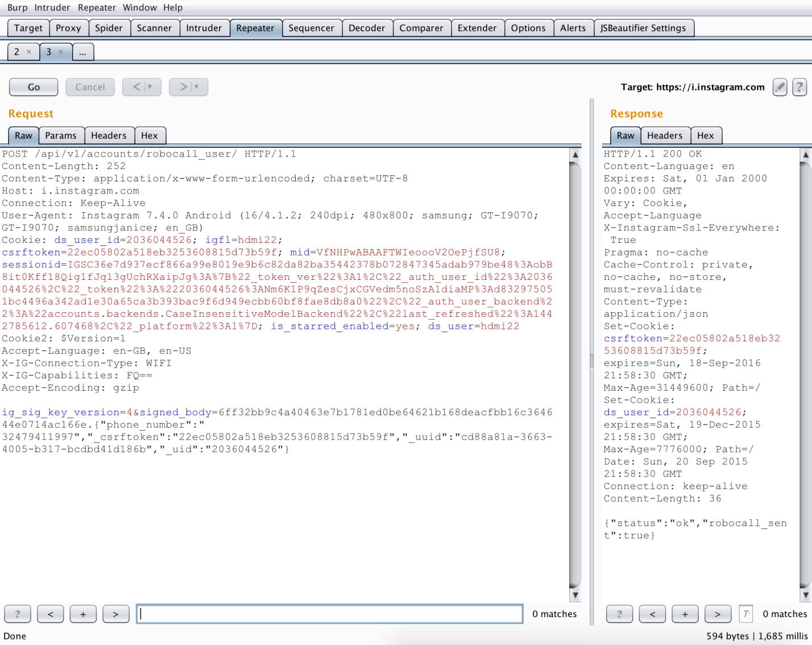812x645 pixels.
Task: Toggle the response text type T button
Action: [745, 614]
